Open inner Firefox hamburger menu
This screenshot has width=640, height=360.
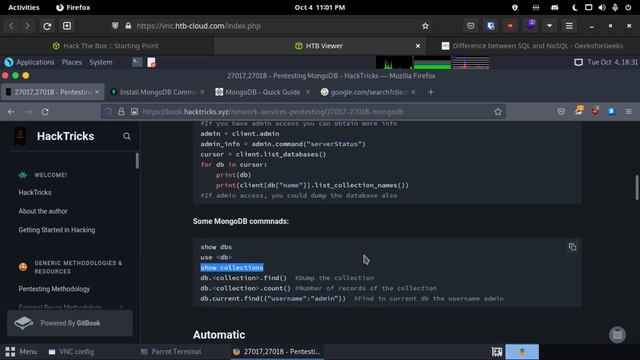click(629, 111)
